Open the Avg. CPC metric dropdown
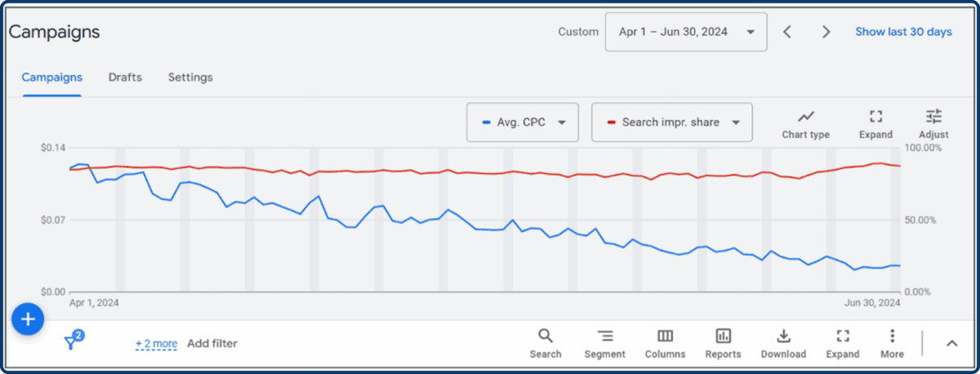980x374 pixels. [x=523, y=122]
